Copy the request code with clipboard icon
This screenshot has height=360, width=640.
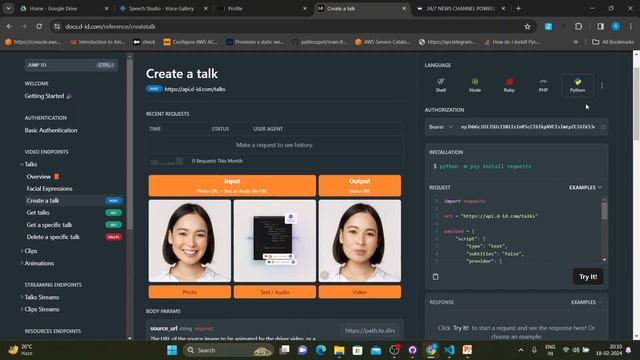click(436, 277)
